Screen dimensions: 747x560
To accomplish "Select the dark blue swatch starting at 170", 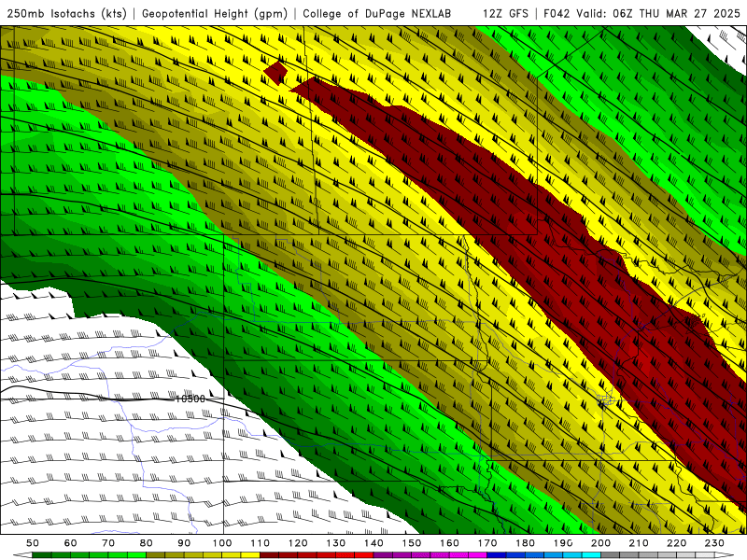I will tap(497, 555).
